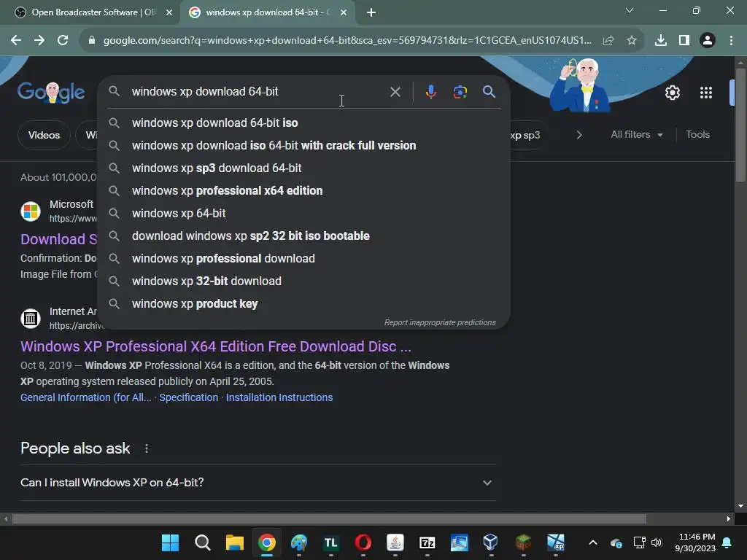Clear the search box text
747x560 pixels.
tap(395, 92)
